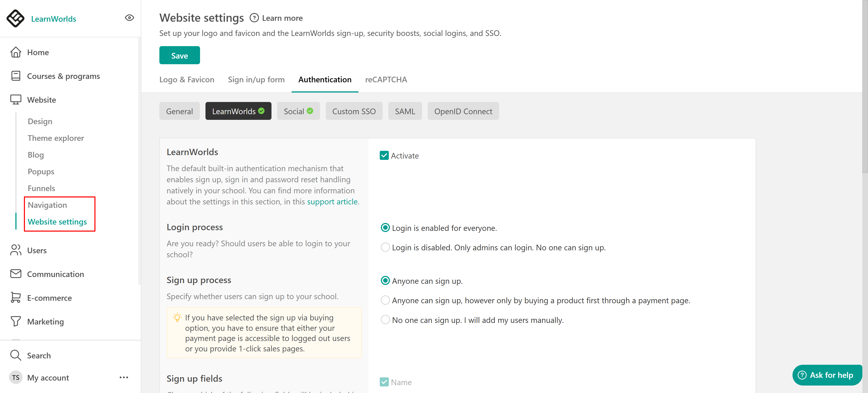Toggle the eye preview icon in sidebar
The image size is (868, 393).
point(129,18)
